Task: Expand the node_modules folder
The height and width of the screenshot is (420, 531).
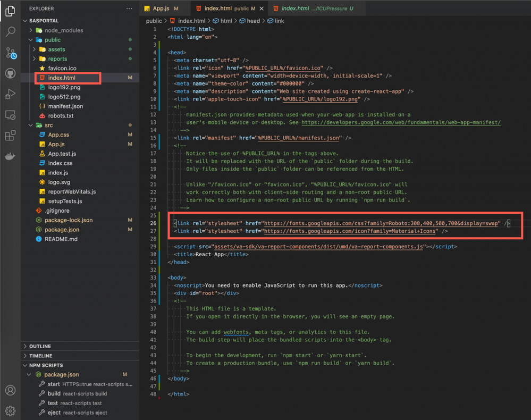Action: (x=63, y=30)
